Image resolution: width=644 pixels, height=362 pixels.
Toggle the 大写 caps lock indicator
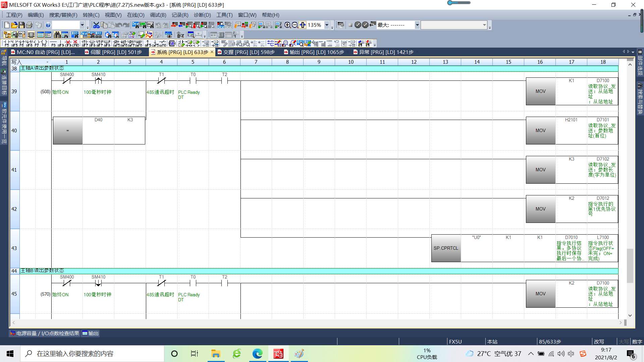(624, 342)
